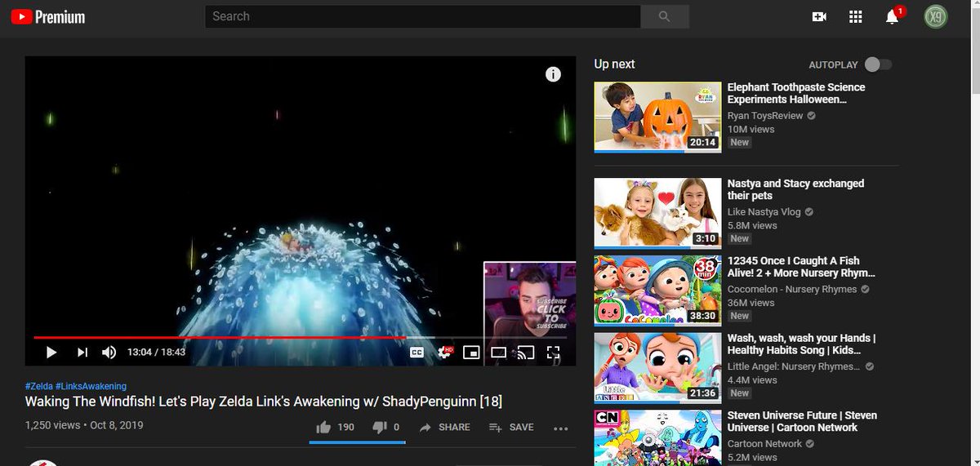The height and width of the screenshot is (466, 980).
Task: Open the more actions ellipsis menu
Action: click(560, 428)
